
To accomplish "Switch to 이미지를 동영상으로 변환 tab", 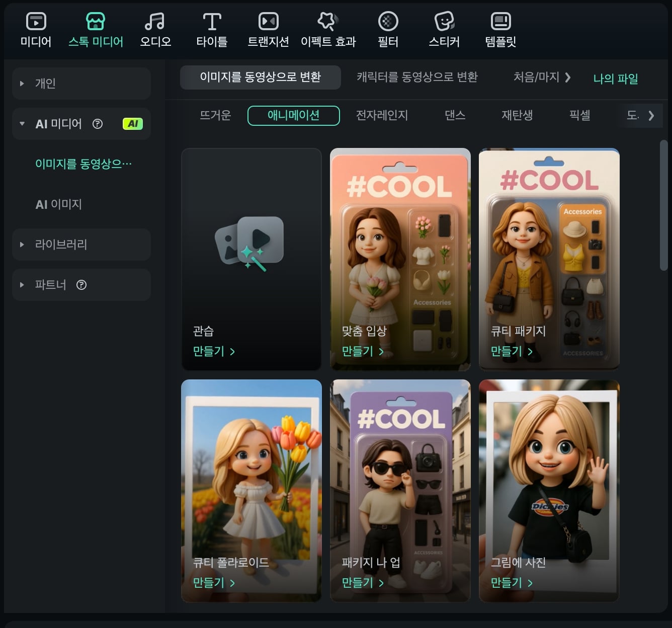I will coord(261,77).
